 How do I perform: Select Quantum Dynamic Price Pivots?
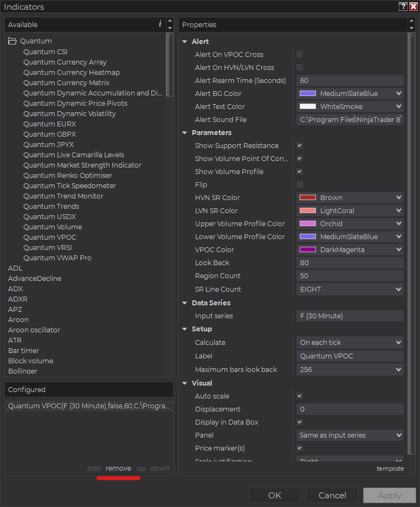tap(75, 104)
